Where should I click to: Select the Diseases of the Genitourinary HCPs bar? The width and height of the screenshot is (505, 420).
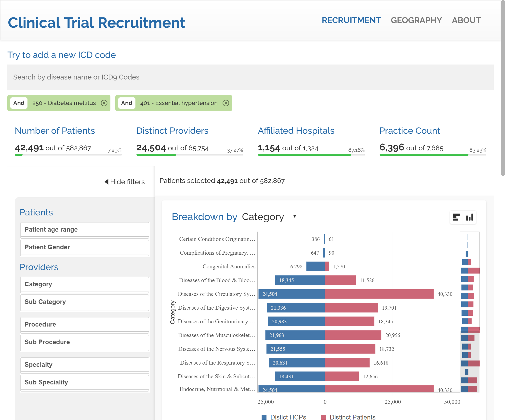pyautogui.click(x=296, y=321)
